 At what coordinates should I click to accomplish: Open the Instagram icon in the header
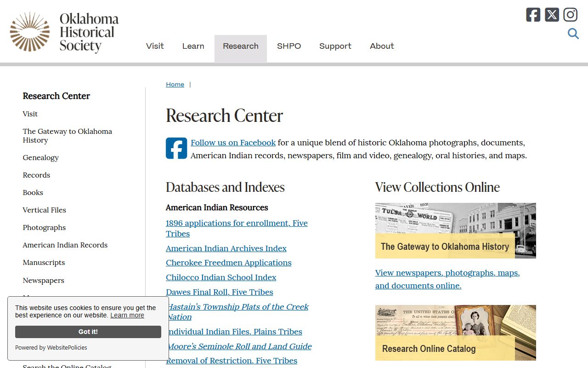570,15
